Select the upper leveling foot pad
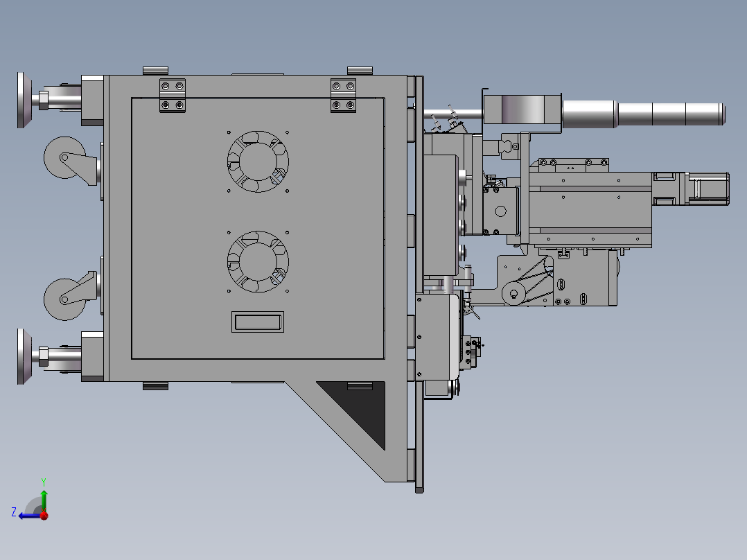747x560 pixels. tap(24, 100)
